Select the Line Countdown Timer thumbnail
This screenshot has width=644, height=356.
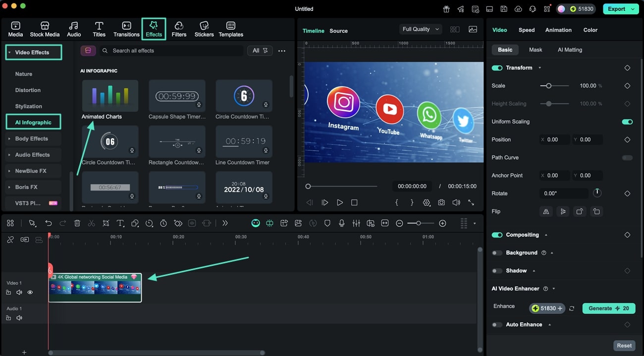point(244,141)
